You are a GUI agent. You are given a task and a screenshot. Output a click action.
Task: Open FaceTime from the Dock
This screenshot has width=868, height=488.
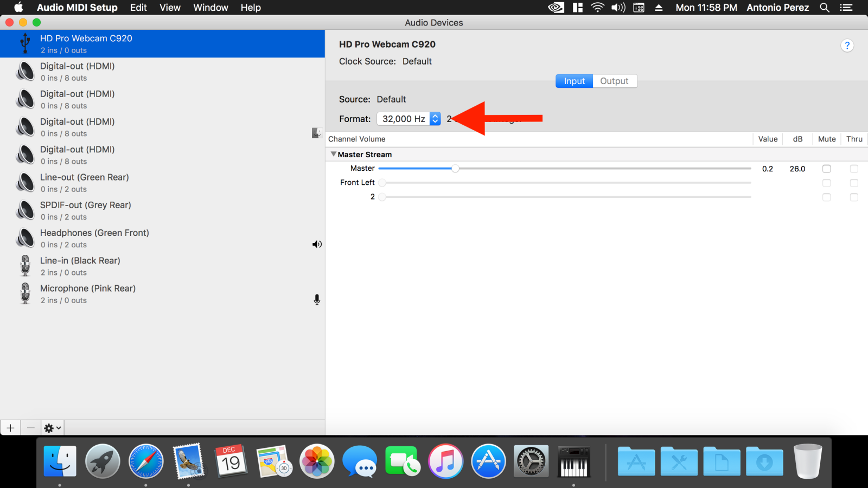tap(403, 461)
